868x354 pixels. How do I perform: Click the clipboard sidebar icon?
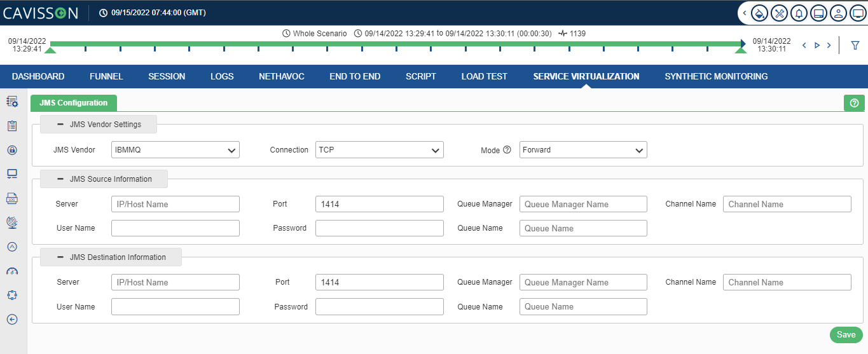12,126
